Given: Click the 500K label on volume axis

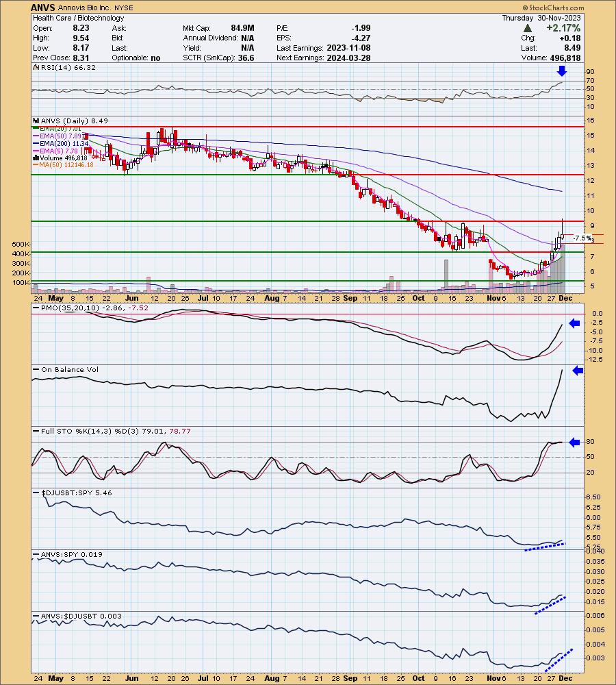Looking at the screenshot, I should coord(21,245).
